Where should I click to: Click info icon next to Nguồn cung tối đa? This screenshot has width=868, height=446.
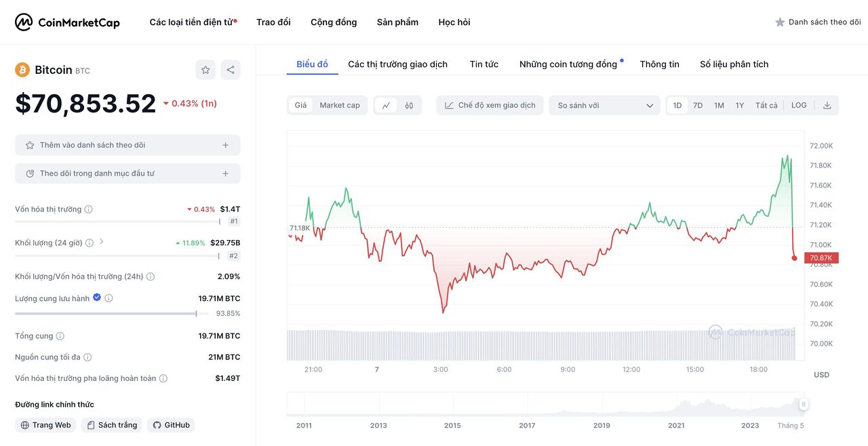(x=87, y=357)
